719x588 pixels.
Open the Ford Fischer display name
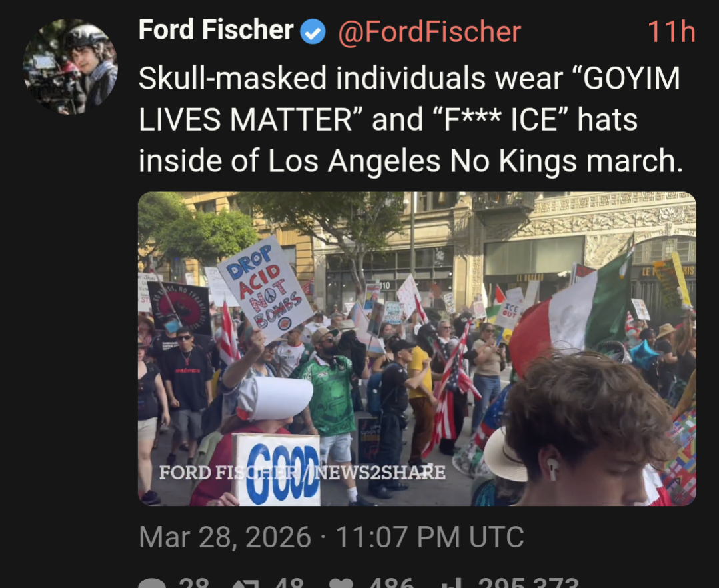tap(216, 30)
